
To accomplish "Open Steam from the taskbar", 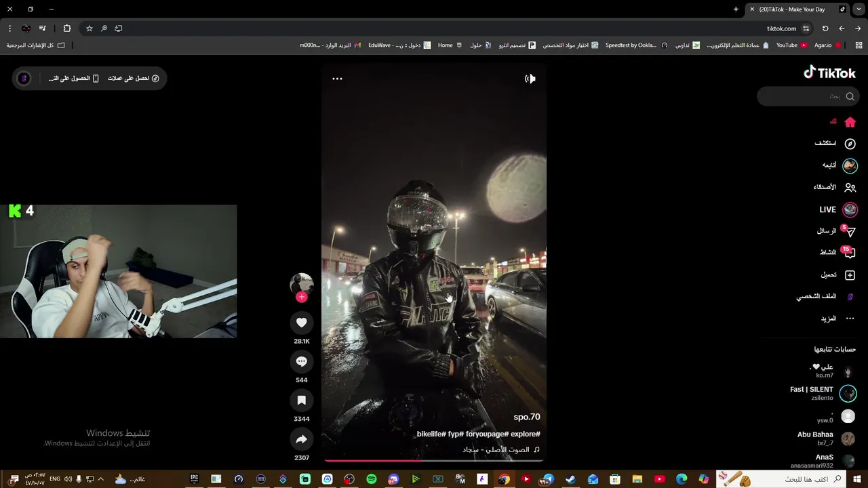I will point(570,479).
